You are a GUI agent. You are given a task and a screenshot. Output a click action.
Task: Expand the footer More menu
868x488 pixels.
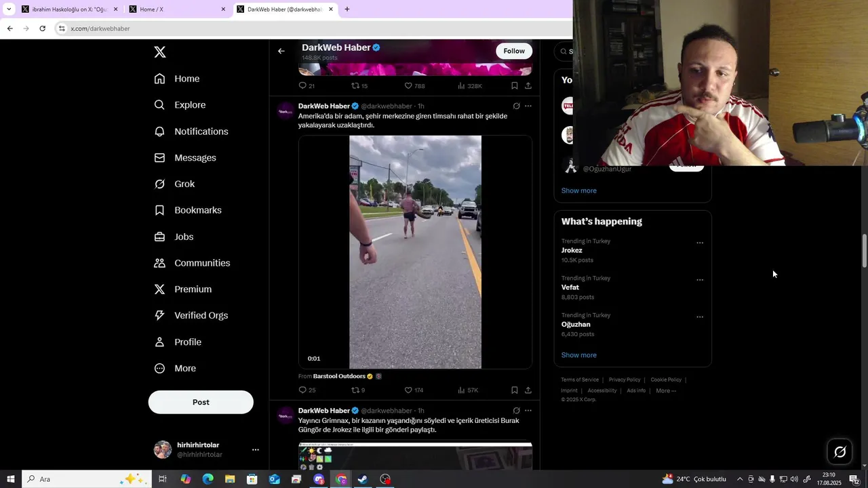point(666,390)
